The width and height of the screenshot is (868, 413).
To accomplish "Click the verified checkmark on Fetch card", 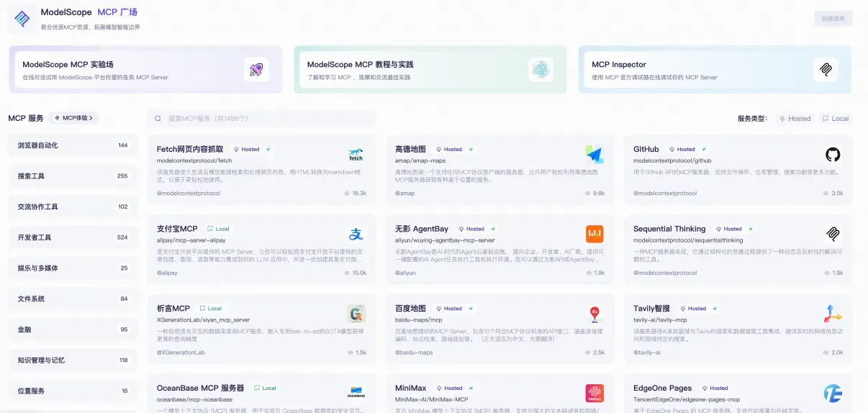I will pyautogui.click(x=268, y=149).
